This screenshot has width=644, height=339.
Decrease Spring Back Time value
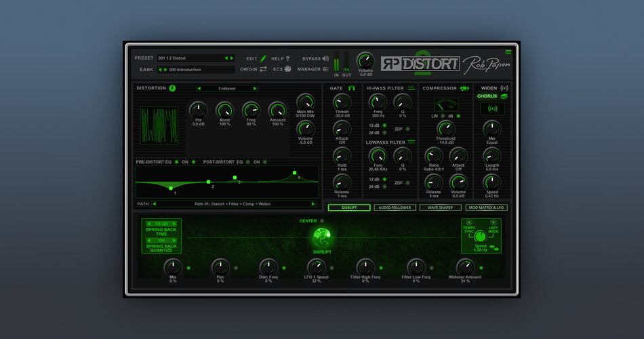point(148,224)
